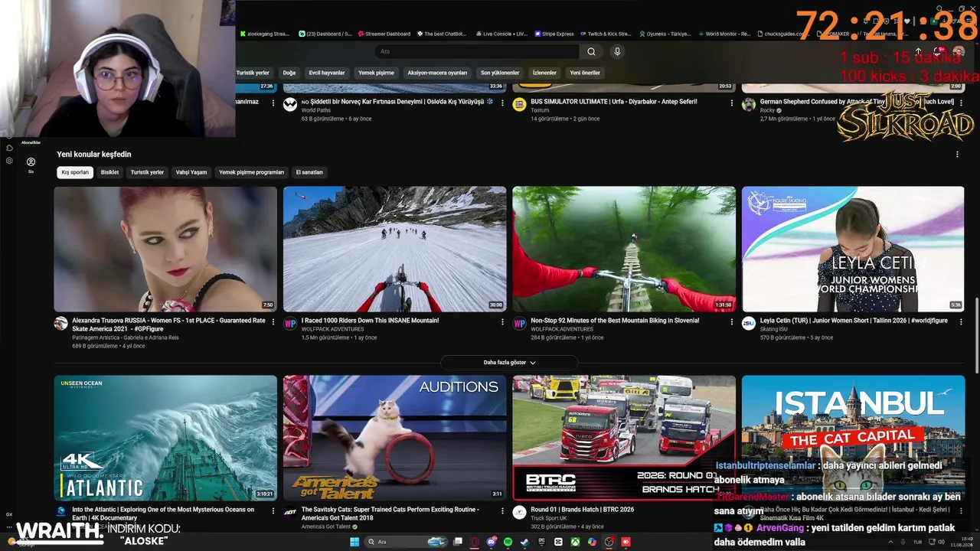Play America's Got Talent cat auditions thumbnail
The image size is (980, 551).
tap(395, 438)
